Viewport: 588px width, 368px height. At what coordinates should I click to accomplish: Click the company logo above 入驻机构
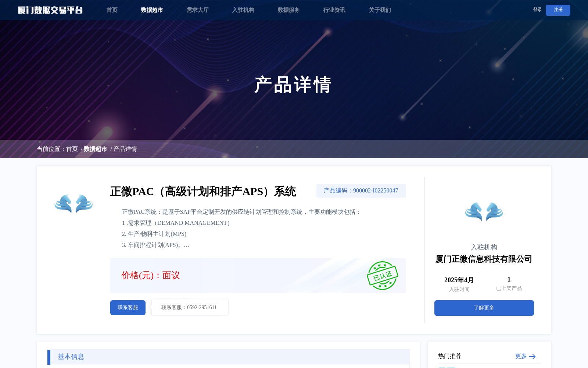[484, 212]
